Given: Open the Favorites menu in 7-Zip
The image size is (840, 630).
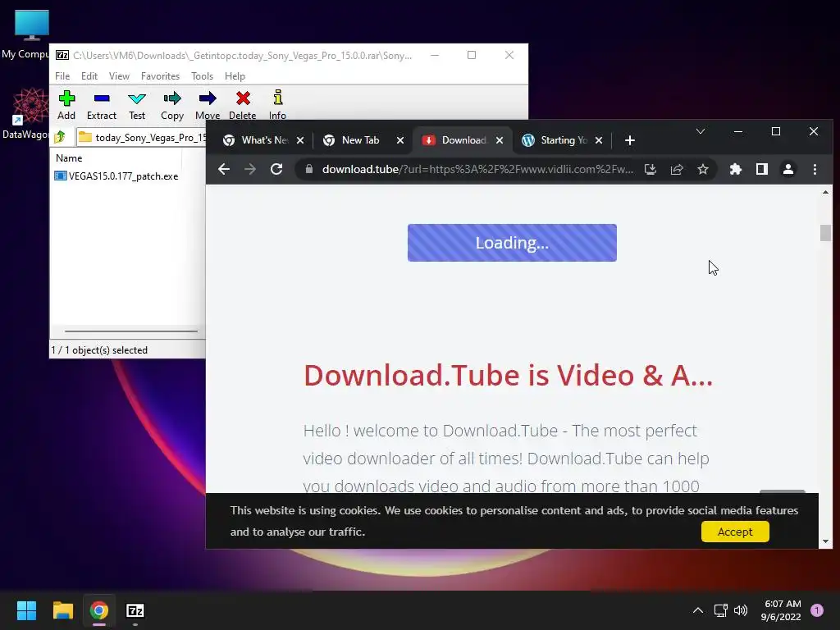Looking at the screenshot, I should (x=160, y=76).
